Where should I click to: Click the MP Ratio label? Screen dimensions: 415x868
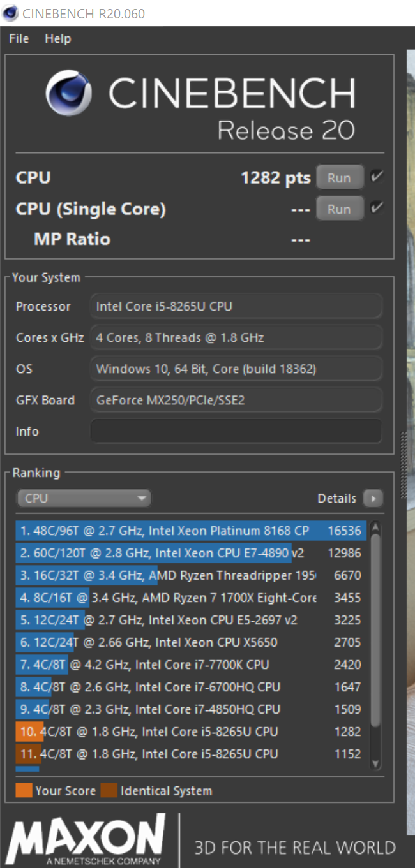click(72, 239)
